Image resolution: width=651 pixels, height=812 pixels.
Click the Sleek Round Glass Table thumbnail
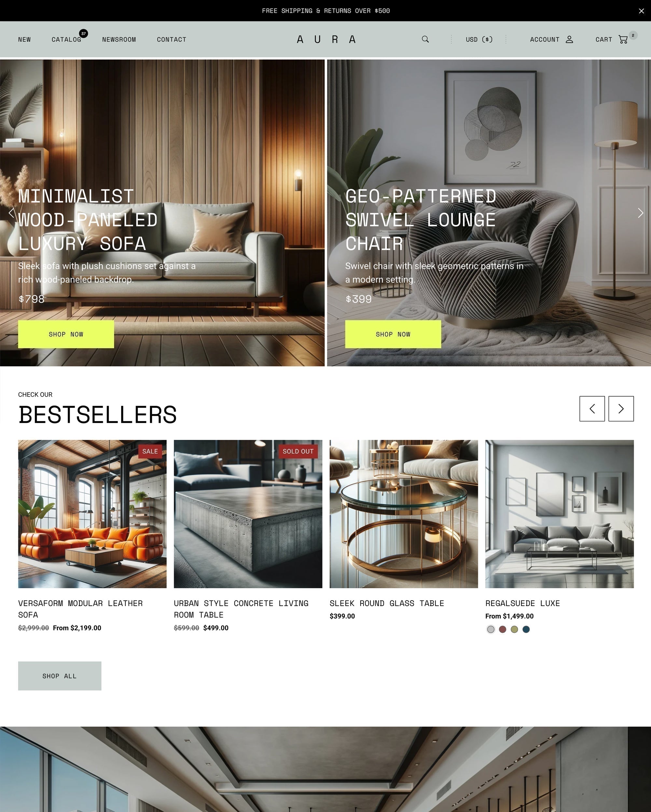pos(403,513)
